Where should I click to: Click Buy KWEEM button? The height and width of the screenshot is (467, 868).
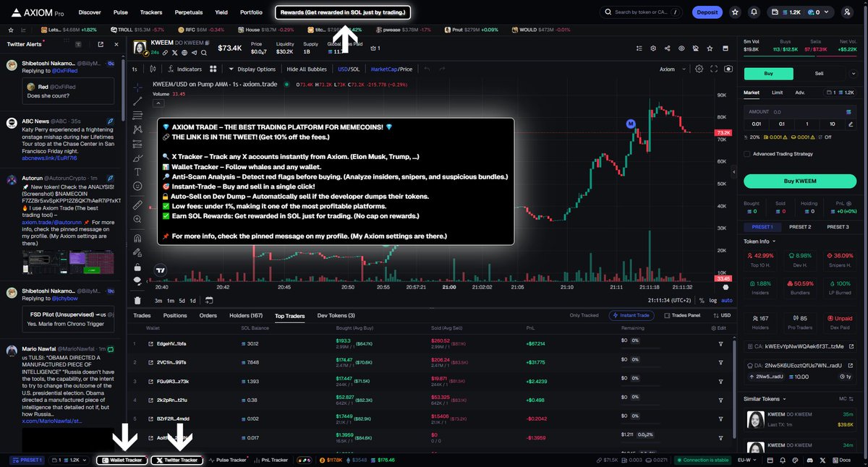pos(799,181)
